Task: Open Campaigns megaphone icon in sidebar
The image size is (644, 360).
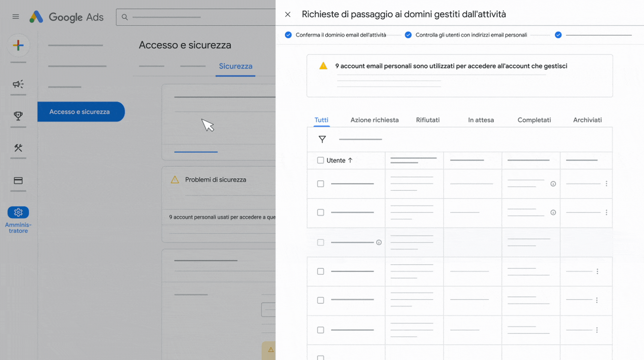Action: pos(18,84)
